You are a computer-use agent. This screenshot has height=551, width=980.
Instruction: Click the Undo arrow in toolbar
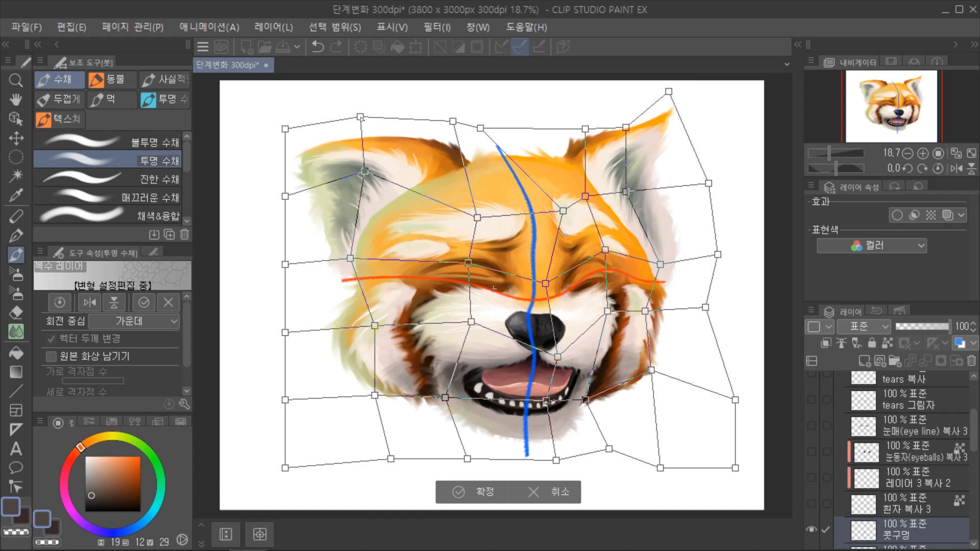pyautogui.click(x=317, y=47)
